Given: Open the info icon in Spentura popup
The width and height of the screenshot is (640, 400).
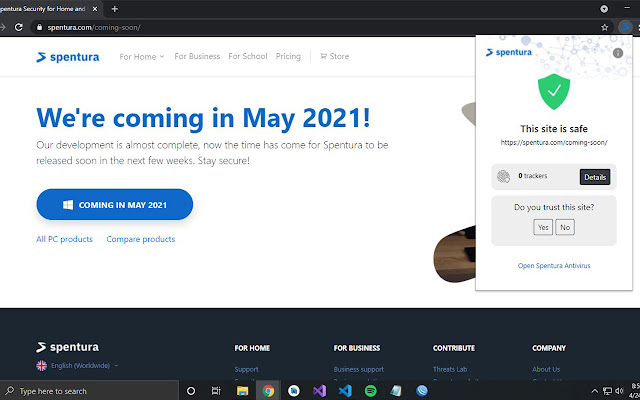Looking at the screenshot, I should (x=618, y=53).
